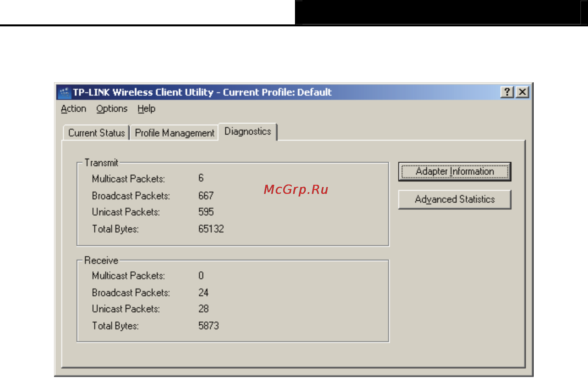Screen dimensions: 588x378
Task: Select Receive Broadcast Packets value 24
Action: pos(203,292)
